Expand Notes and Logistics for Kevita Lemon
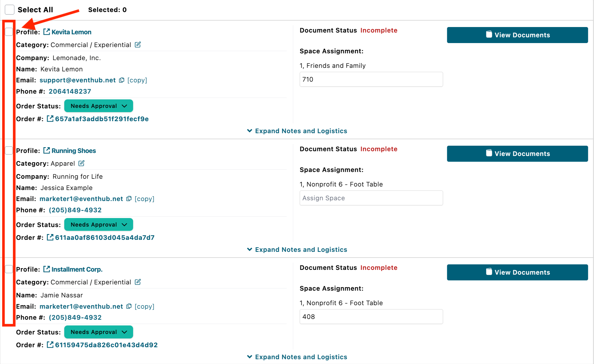 [x=297, y=131]
